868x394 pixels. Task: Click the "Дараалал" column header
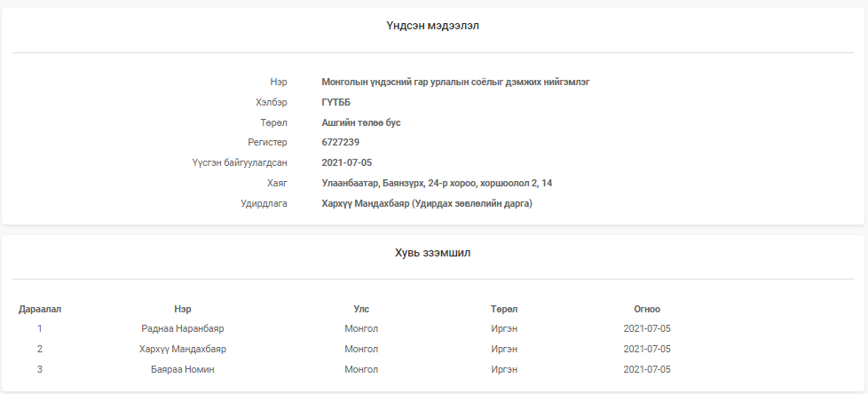pyautogui.click(x=40, y=309)
